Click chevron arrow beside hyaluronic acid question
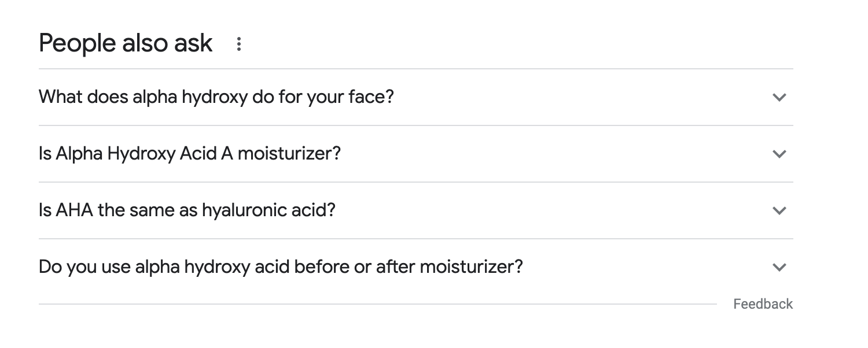Screen dimensions: 868x348 coord(779,210)
